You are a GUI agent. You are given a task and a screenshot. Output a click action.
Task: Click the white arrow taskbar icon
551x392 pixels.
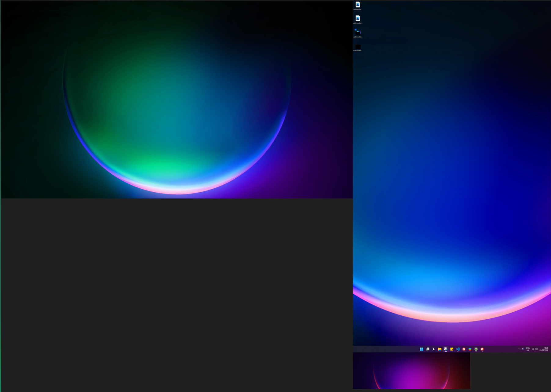pyautogui.click(x=433, y=349)
